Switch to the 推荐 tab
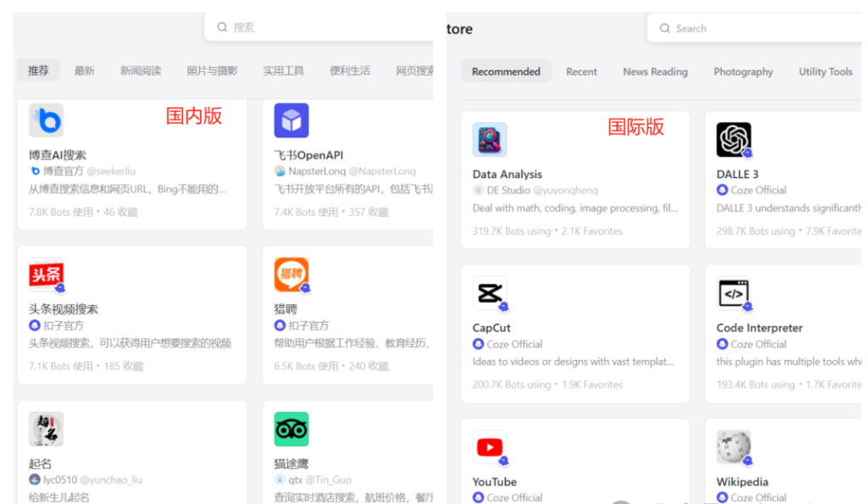 [x=38, y=71]
